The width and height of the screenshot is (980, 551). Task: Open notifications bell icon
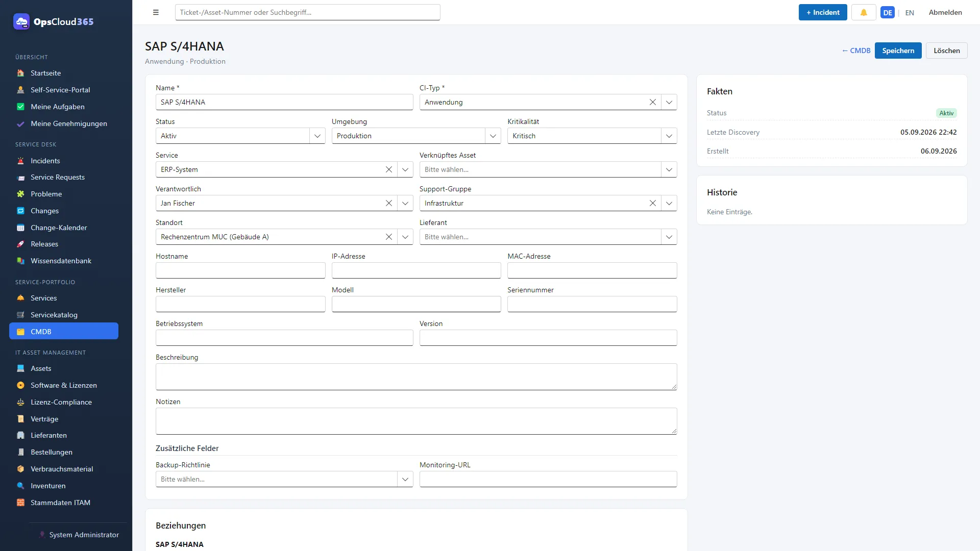click(864, 12)
